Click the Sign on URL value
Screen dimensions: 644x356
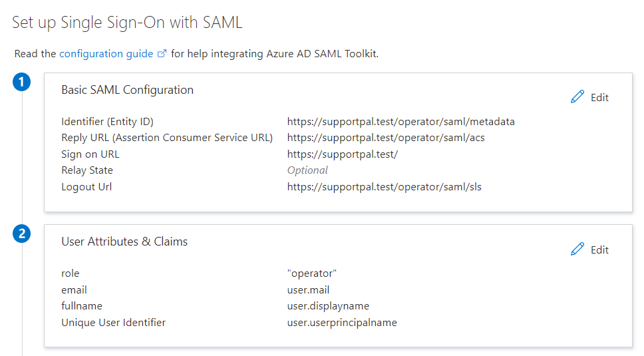[x=342, y=154]
